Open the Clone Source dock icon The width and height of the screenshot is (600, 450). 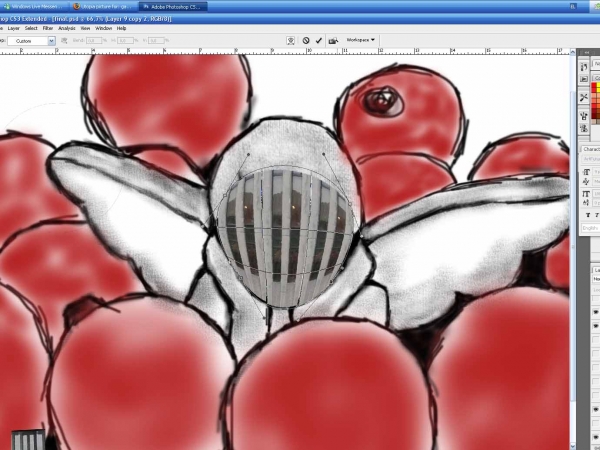(584, 128)
